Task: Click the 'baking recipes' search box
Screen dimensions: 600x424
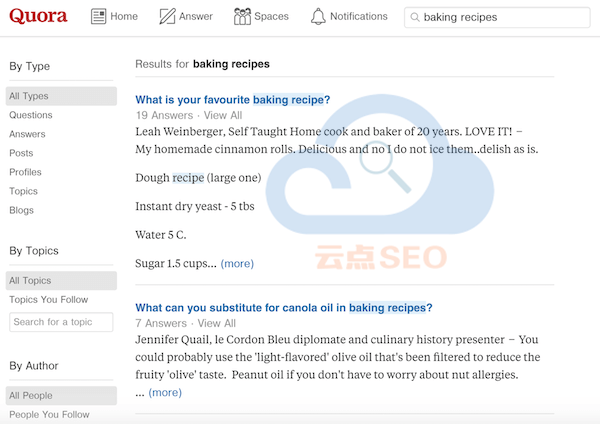Action: pyautogui.click(x=497, y=17)
